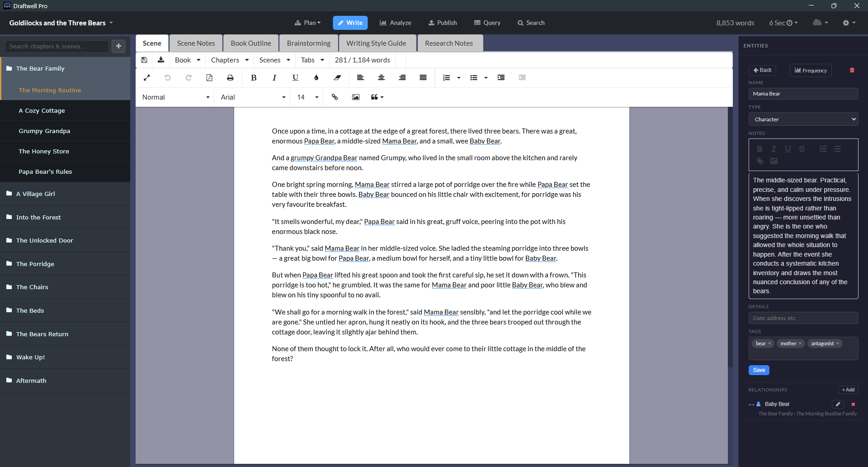The image size is (868, 467).
Task: Underline the selected editor text
Action: tap(295, 78)
